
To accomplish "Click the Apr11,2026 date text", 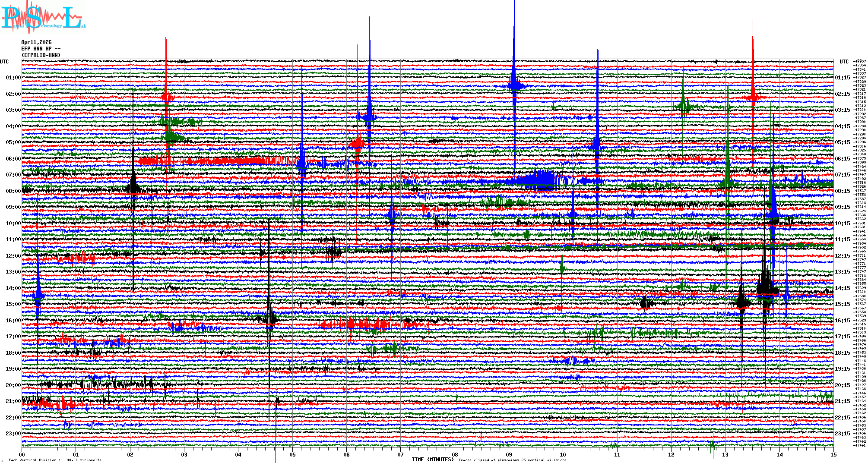I will 36,42.
